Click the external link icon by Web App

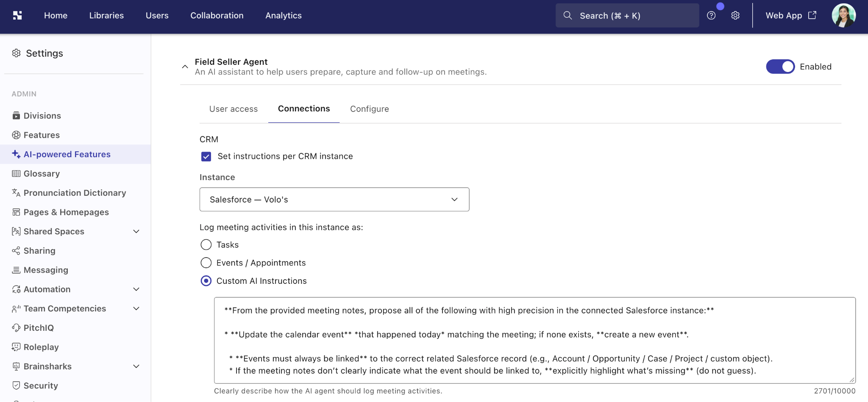tap(812, 15)
